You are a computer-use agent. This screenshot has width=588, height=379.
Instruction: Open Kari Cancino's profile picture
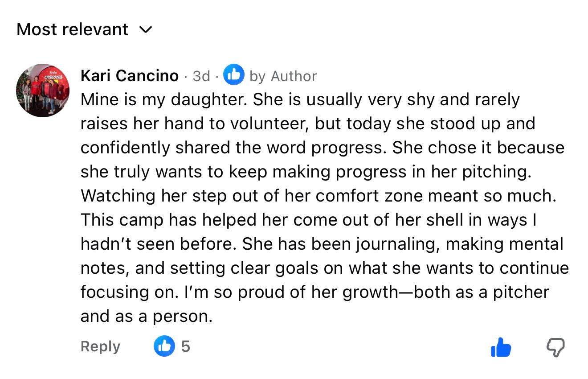tap(43, 90)
